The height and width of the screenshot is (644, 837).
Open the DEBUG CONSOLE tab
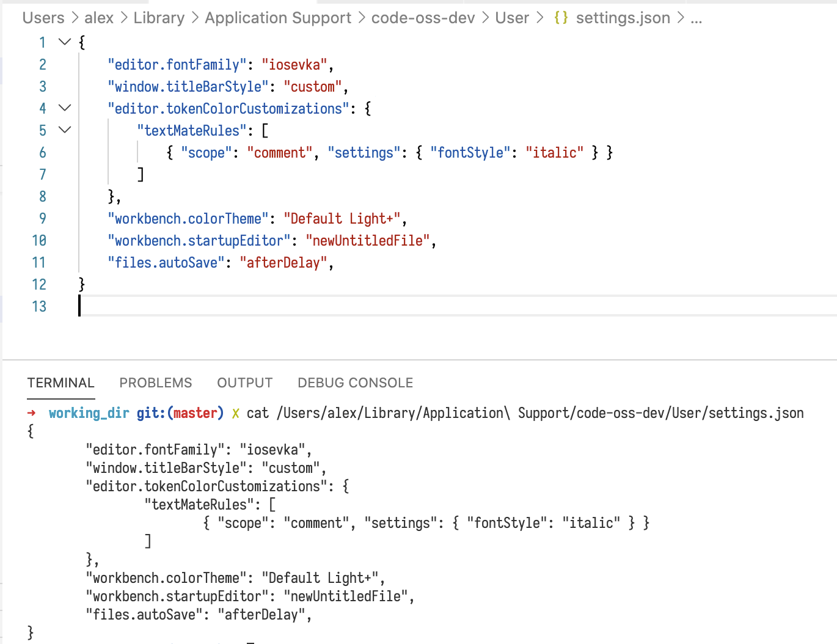click(x=355, y=382)
